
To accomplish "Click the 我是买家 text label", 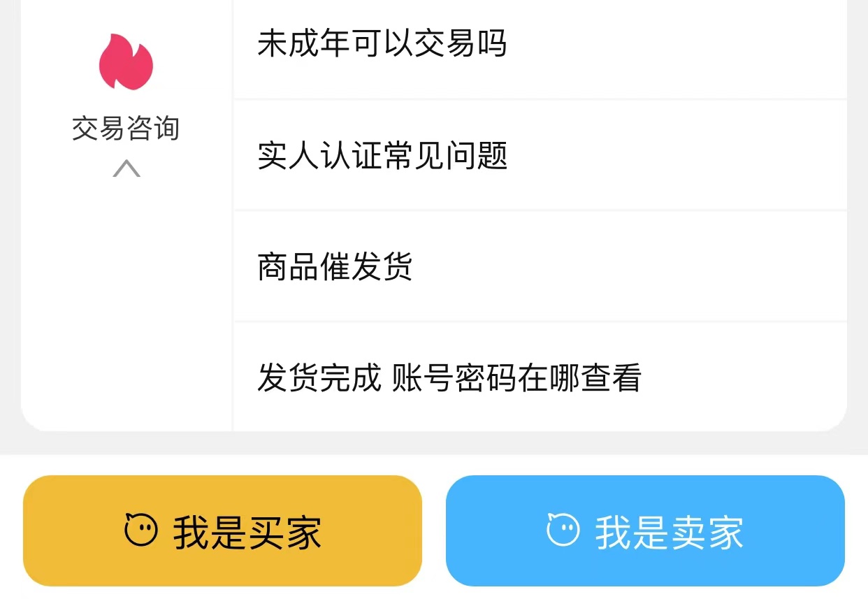I will click(247, 533).
